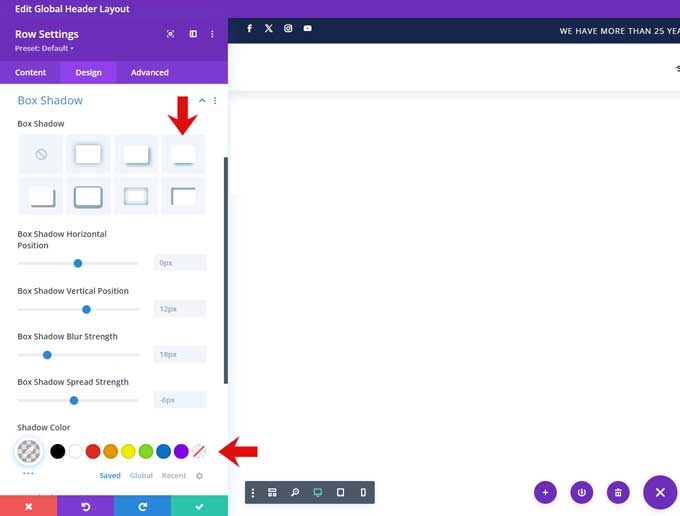Select the no box shadow option

tap(41, 154)
